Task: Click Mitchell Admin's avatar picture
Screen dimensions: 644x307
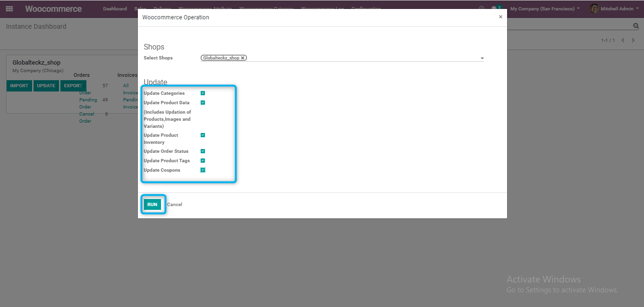Action: 594,9
